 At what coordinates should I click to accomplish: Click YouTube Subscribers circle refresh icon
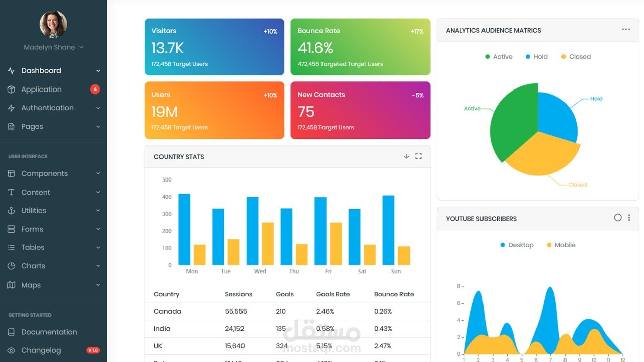pyautogui.click(x=618, y=218)
